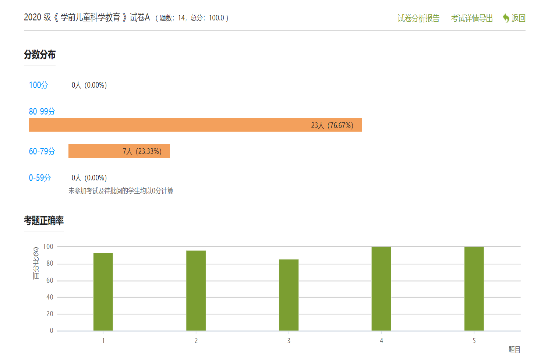Click x-axis label 4 under the chart
The image size is (534, 363).
point(381,341)
